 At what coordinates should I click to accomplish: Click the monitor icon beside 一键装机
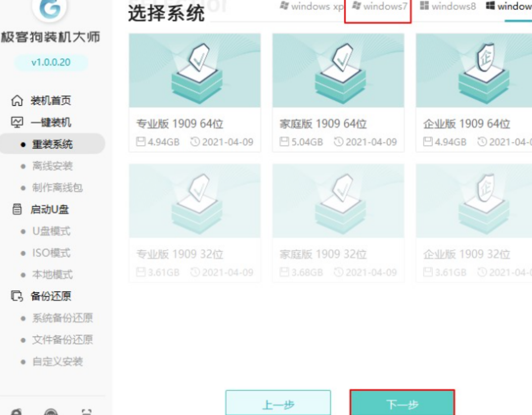[17, 122]
